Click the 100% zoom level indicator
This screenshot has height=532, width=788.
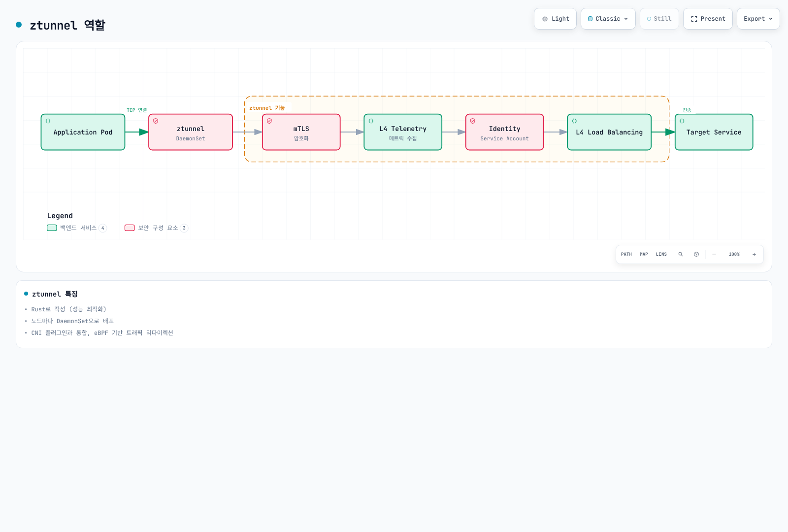[734, 254]
